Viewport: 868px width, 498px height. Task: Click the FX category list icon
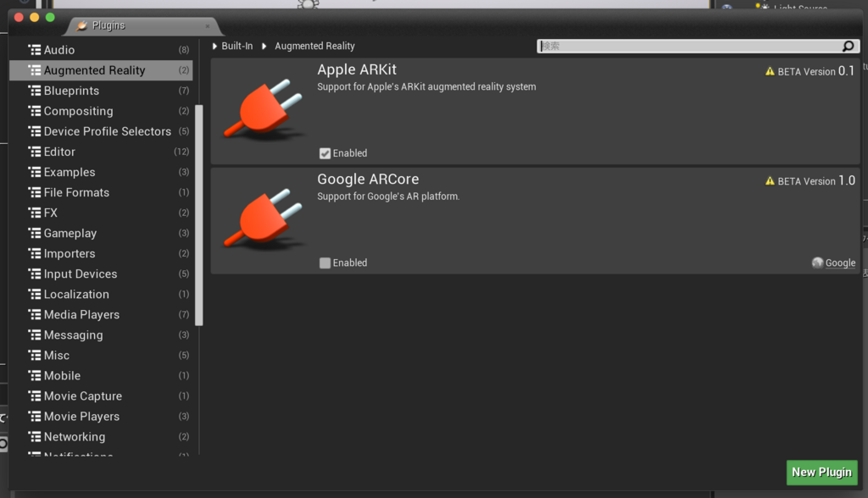pos(34,213)
